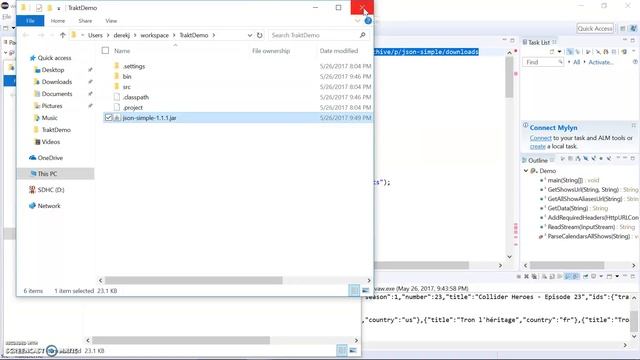640x360 pixels.
Task: Expand the Explorer ribbon chevron
Action: [x=358, y=20]
